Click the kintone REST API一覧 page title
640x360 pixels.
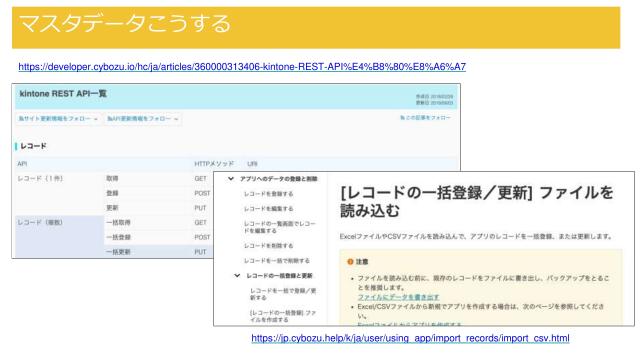tap(63, 93)
